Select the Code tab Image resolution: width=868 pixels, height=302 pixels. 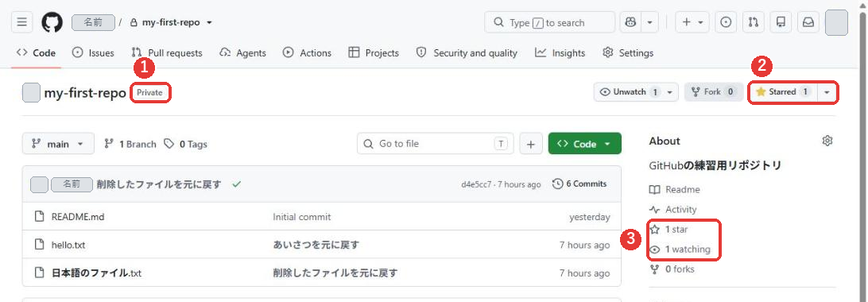37,53
